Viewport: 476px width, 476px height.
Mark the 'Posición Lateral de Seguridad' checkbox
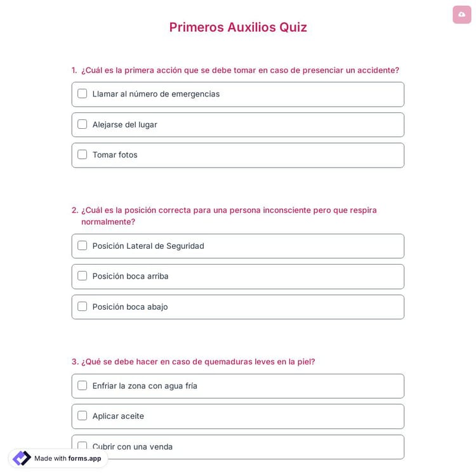click(83, 246)
